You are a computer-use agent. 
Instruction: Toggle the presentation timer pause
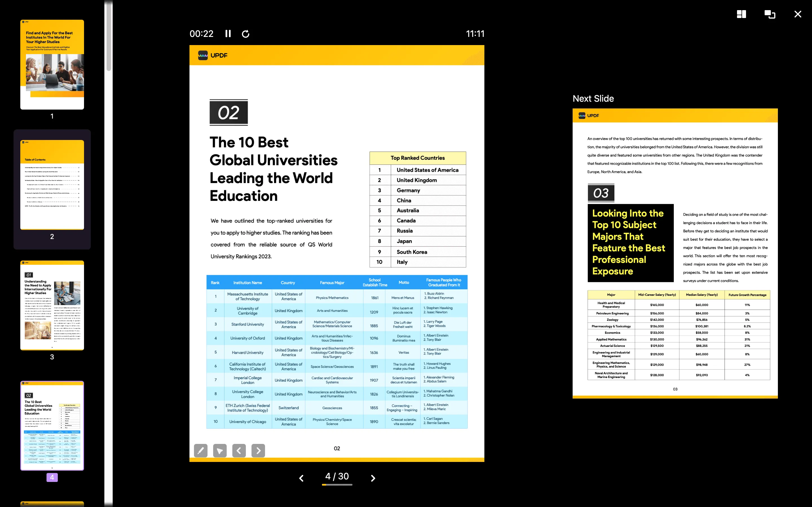[229, 33]
